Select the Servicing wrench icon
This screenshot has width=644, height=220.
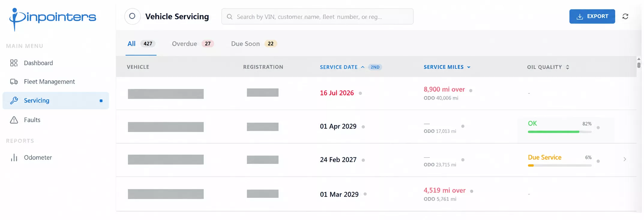(14, 101)
